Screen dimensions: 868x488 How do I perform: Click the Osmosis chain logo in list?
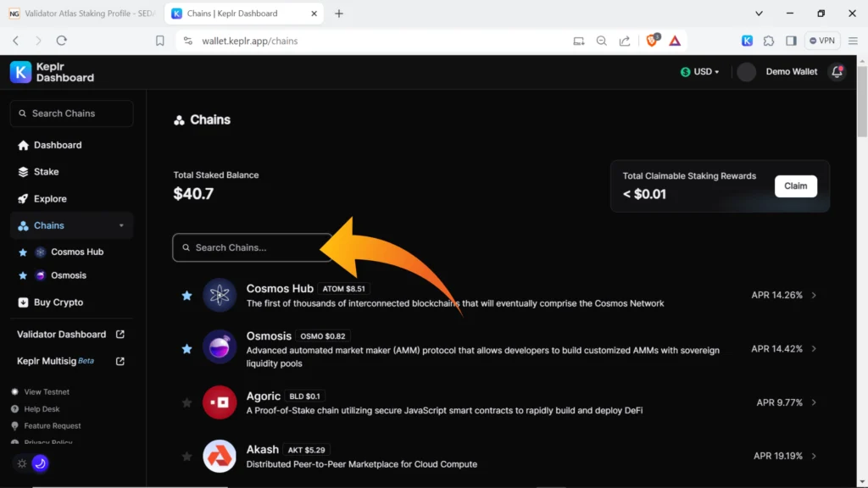point(220,348)
